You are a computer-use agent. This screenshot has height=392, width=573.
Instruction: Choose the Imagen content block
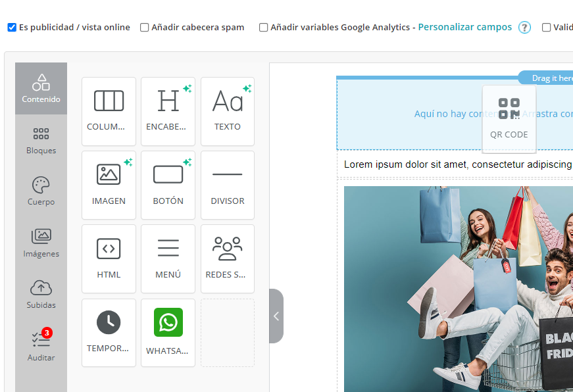point(109,185)
